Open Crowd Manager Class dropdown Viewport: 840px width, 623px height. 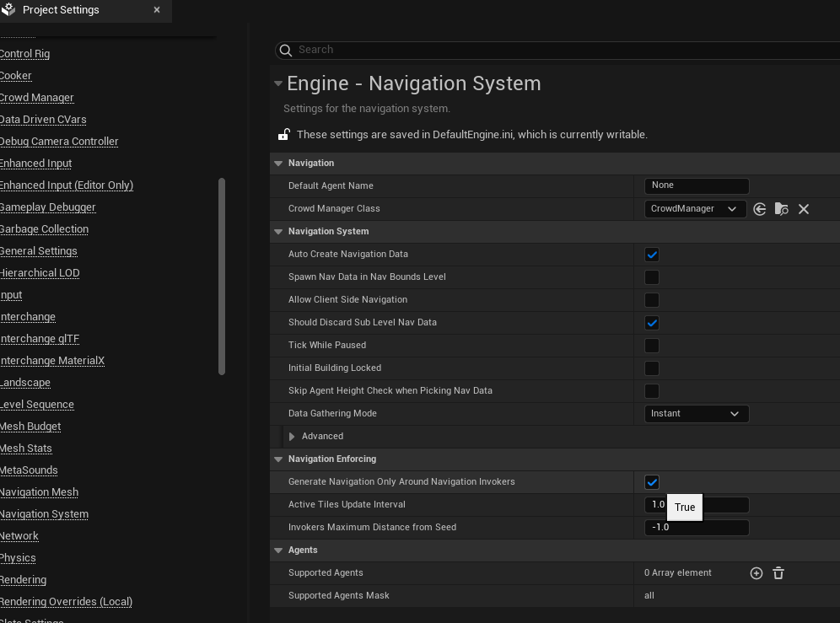695,209
